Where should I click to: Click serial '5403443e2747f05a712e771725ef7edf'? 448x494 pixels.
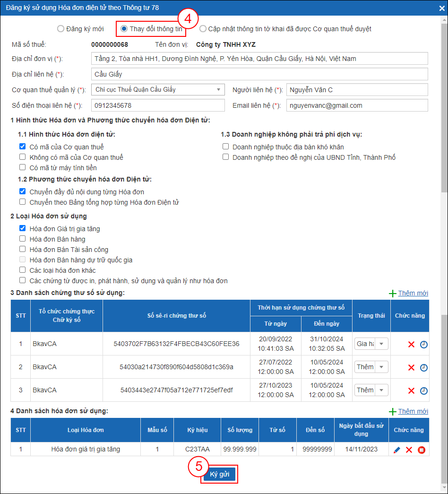tap(176, 390)
